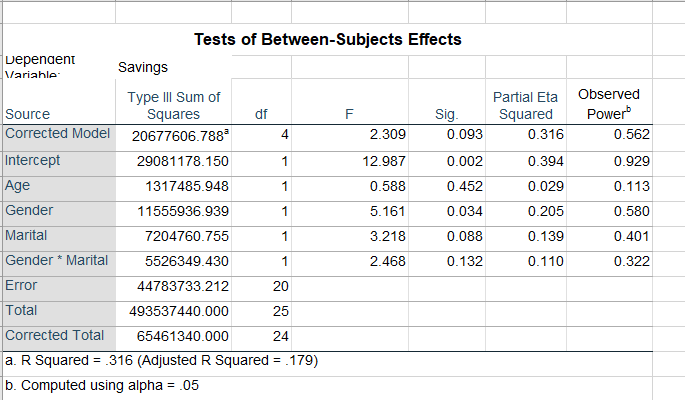Image resolution: width=685 pixels, height=400 pixels.
Task: Select the 'Gender * Marital' interaction cell
Action: click(56, 261)
